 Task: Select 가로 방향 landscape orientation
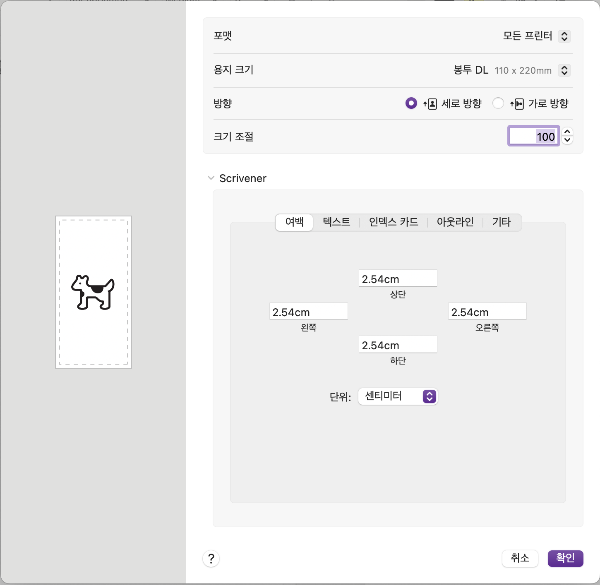498,103
